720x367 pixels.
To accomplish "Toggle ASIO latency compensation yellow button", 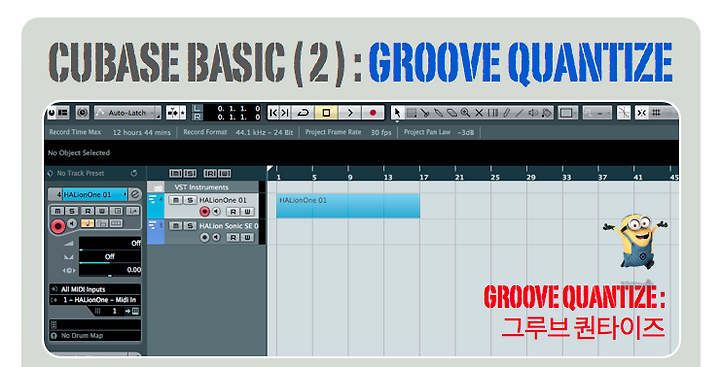I will point(88,223).
